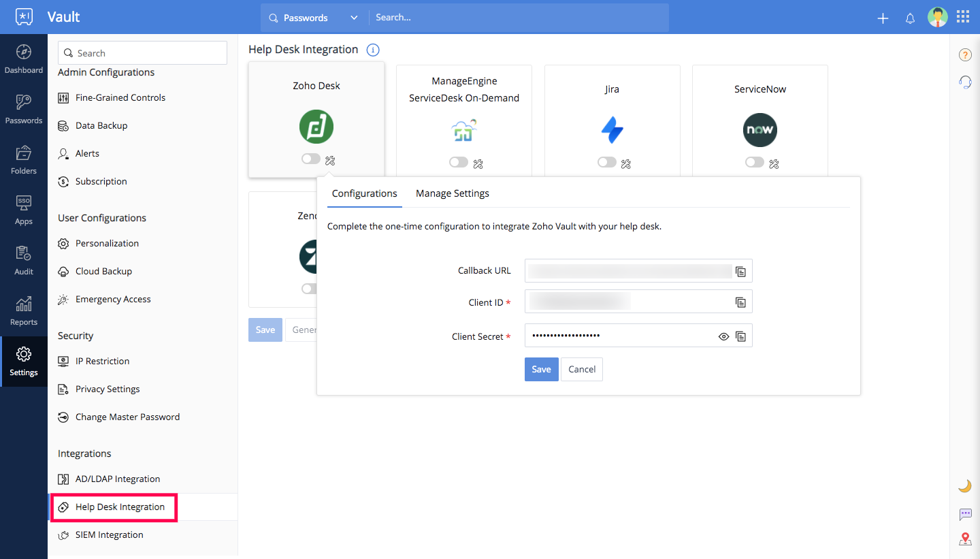
Task: Click the Client Secret copy icon
Action: point(741,336)
